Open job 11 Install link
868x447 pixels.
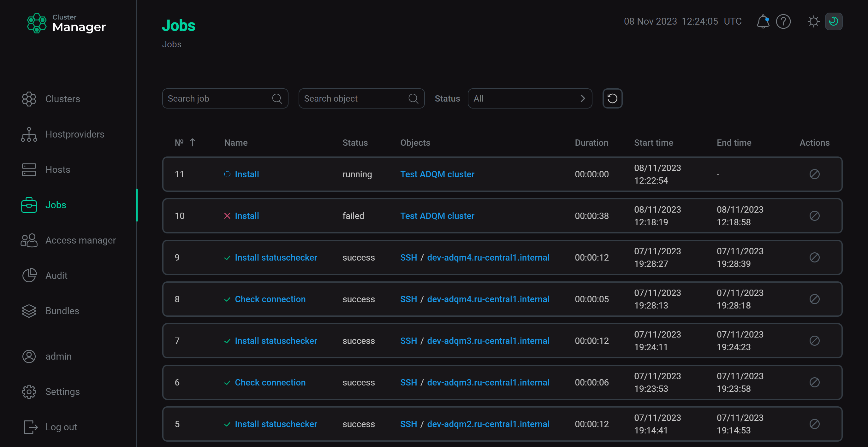click(x=247, y=174)
